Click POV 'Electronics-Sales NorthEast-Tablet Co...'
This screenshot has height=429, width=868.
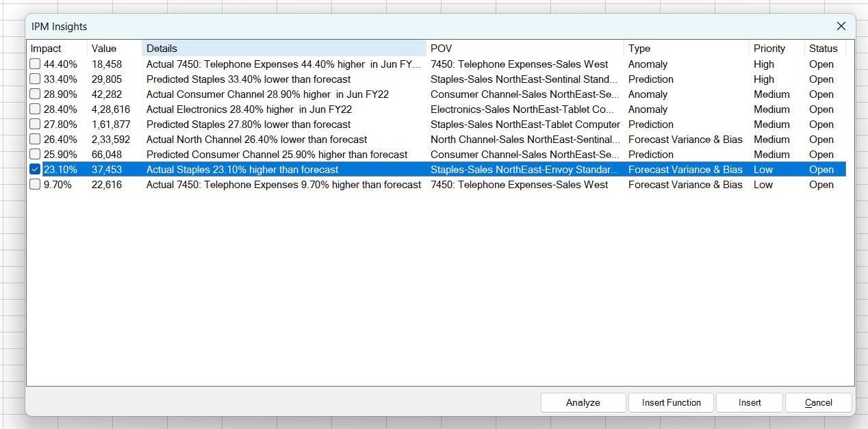tap(522, 109)
